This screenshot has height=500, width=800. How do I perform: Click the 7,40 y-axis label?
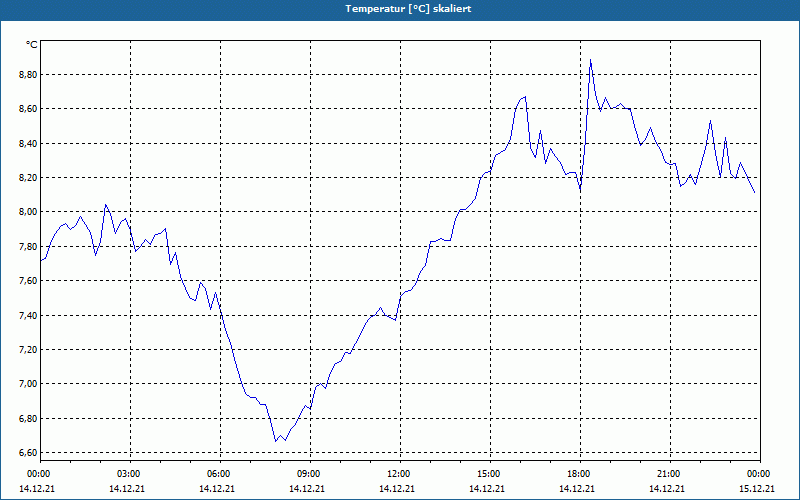tap(29, 315)
